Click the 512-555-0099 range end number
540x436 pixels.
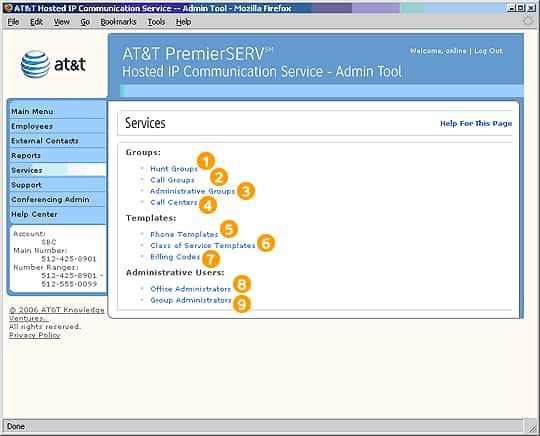[69, 284]
